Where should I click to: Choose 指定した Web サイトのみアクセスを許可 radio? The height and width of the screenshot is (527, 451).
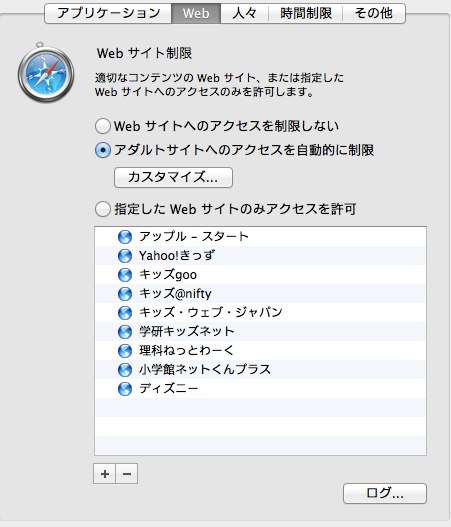(x=103, y=209)
